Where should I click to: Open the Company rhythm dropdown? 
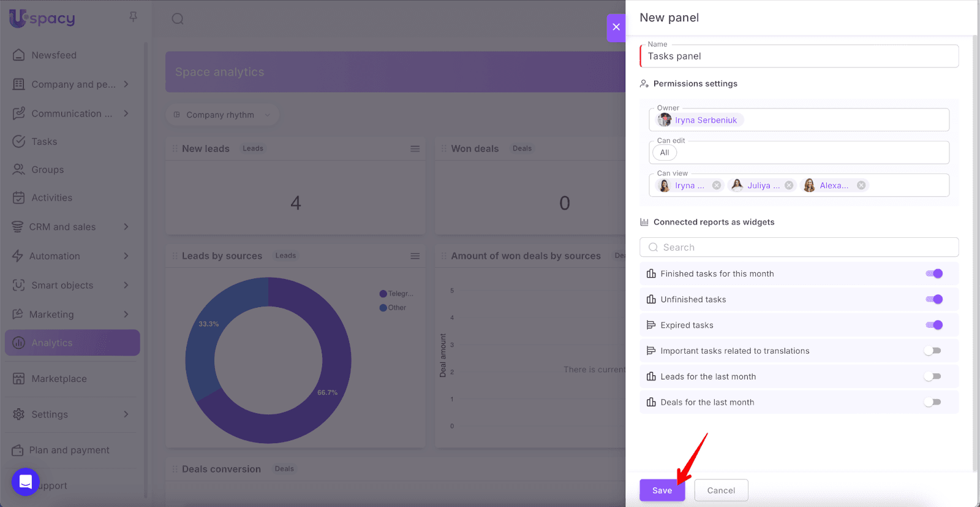pyautogui.click(x=222, y=115)
